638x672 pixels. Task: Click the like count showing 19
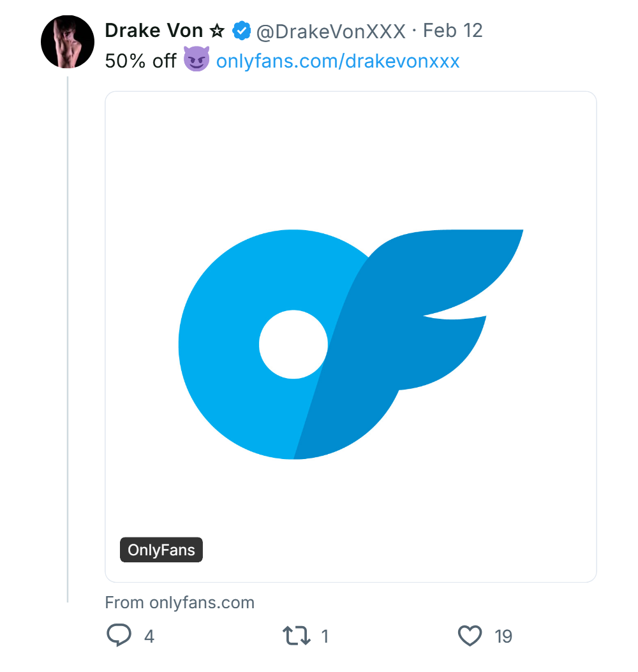(x=503, y=636)
